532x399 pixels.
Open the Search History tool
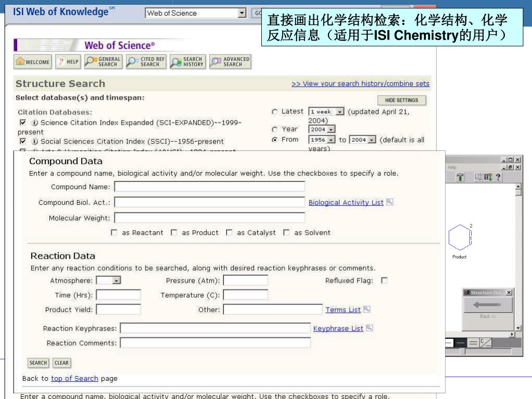pos(188,62)
